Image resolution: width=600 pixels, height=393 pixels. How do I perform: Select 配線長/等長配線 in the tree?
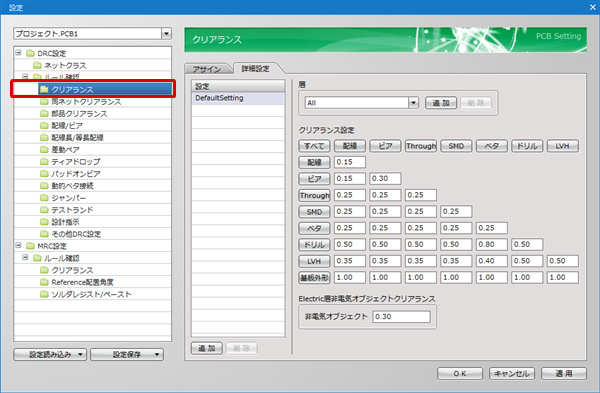tap(77, 137)
